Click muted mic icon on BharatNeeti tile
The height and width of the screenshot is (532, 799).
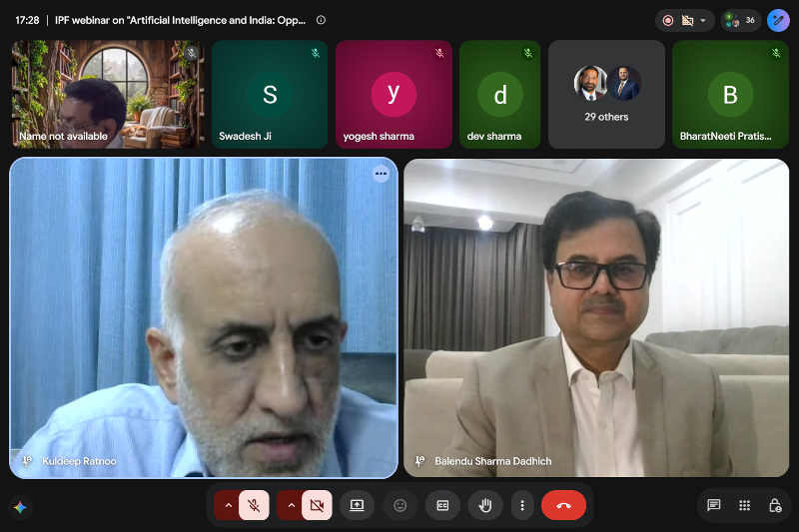click(x=776, y=53)
